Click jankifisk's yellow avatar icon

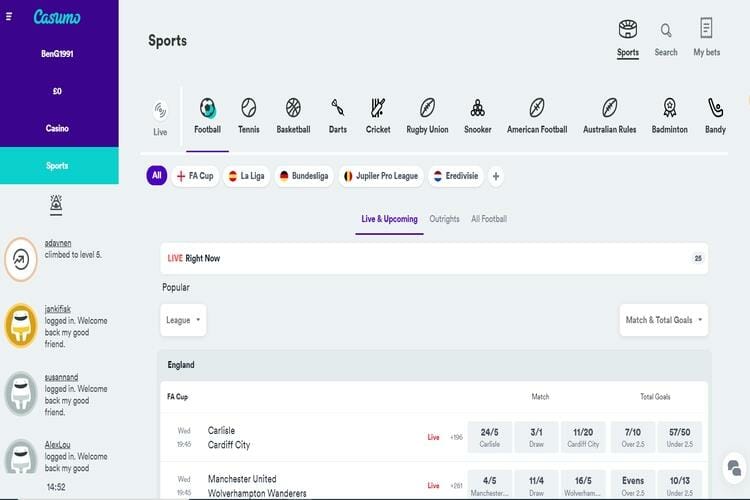[x=21, y=326]
